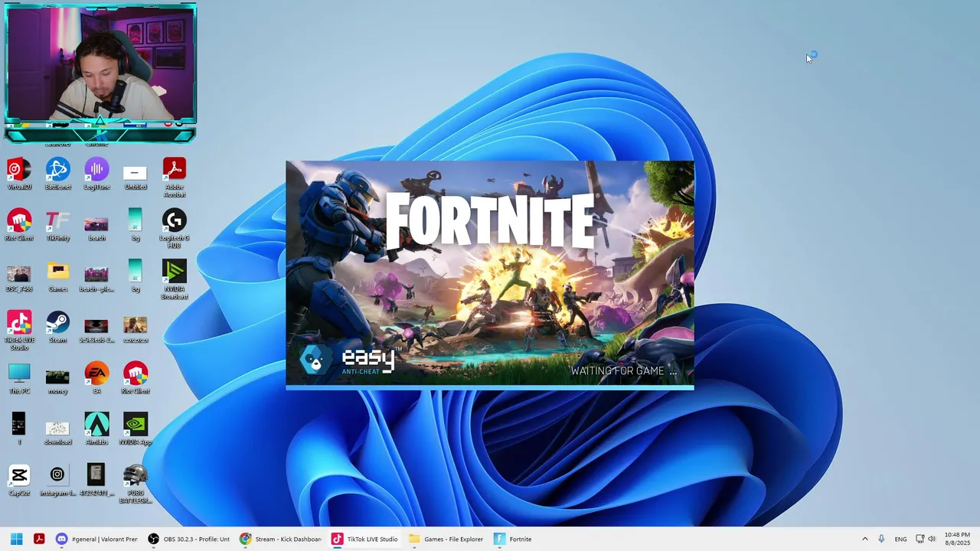The image size is (980, 551).
Task: Open the TikFinity desktop shortcut
Action: click(x=57, y=225)
